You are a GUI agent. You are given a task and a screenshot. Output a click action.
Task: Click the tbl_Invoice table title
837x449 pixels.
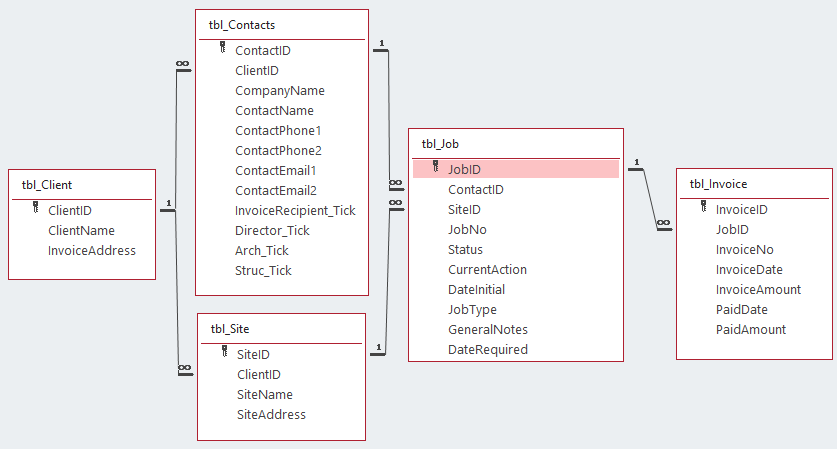[x=718, y=184]
